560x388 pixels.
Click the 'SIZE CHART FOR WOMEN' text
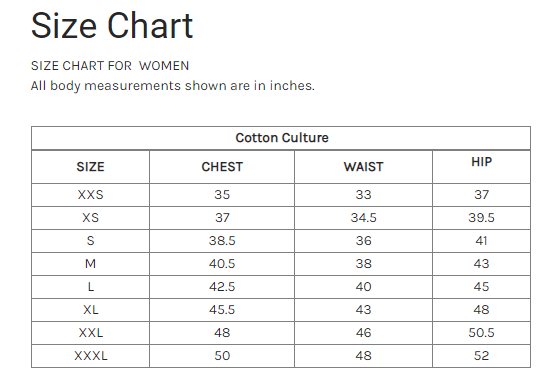click(110, 66)
